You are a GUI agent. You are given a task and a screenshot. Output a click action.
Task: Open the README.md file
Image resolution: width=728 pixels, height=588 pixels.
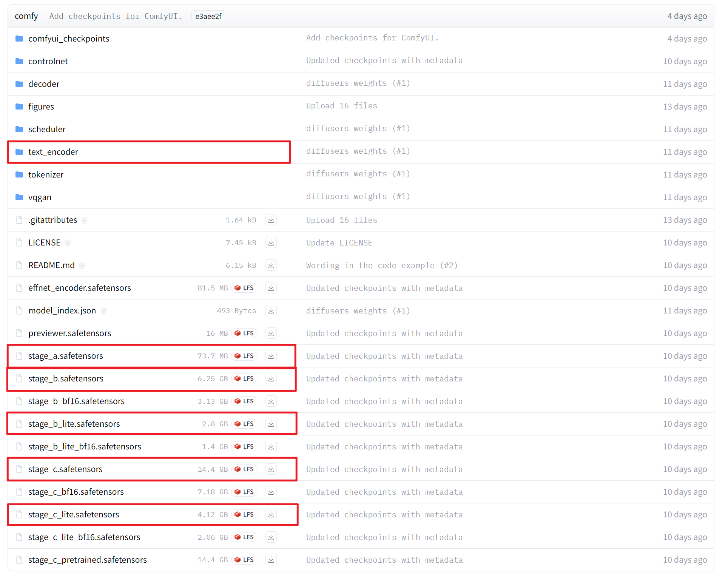coord(51,265)
